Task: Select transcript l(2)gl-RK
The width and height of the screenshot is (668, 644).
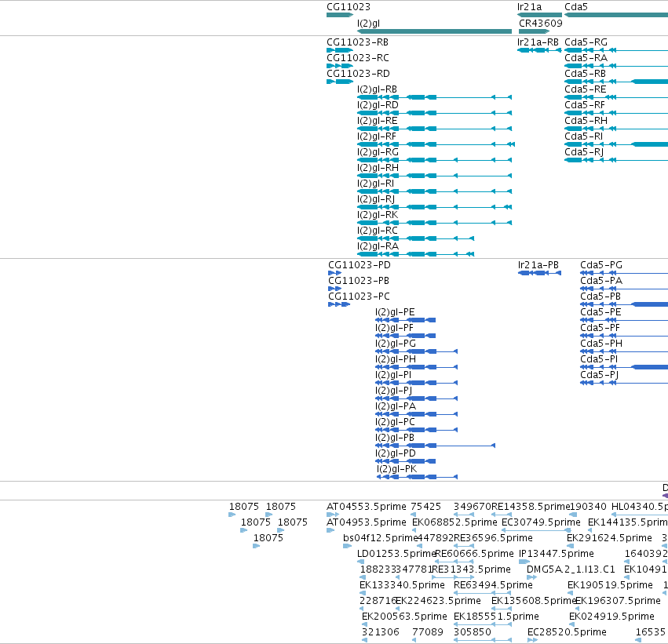Action: tap(434, 223)
